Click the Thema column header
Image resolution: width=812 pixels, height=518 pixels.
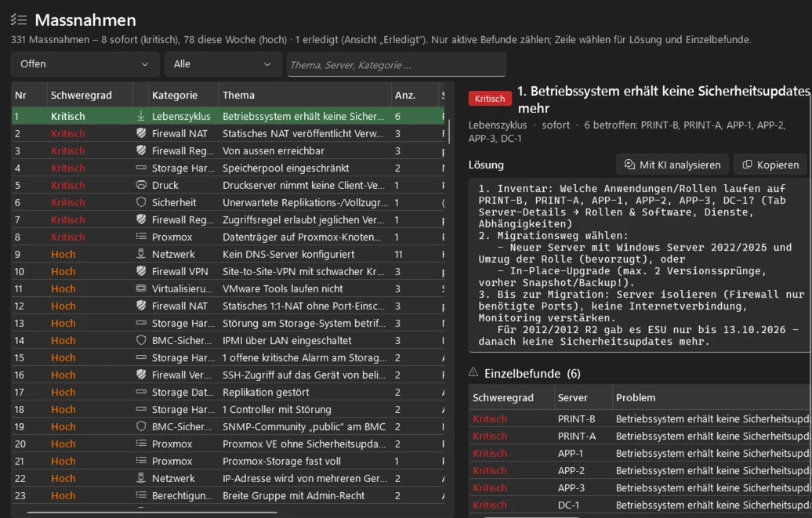tap(238, 95)
